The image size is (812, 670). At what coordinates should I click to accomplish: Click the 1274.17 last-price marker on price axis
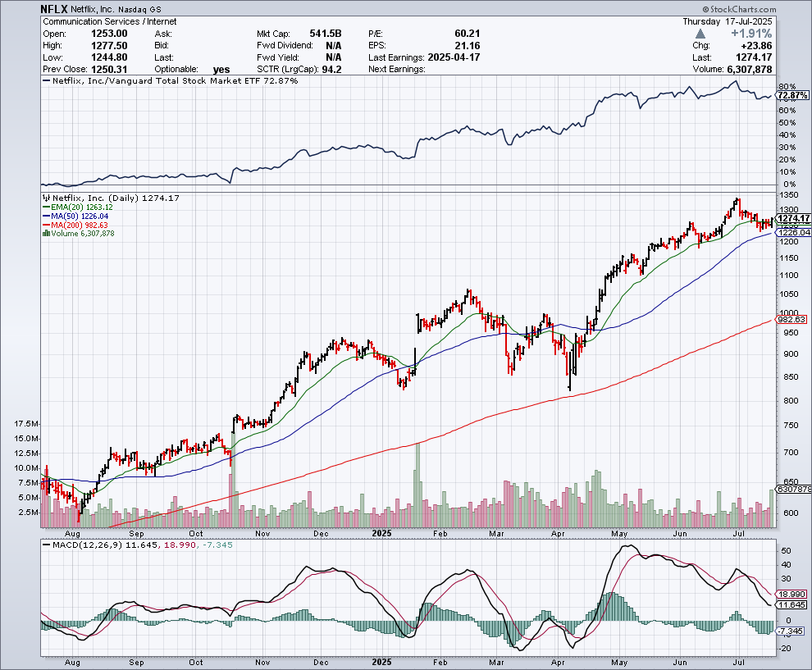point(792,218)
